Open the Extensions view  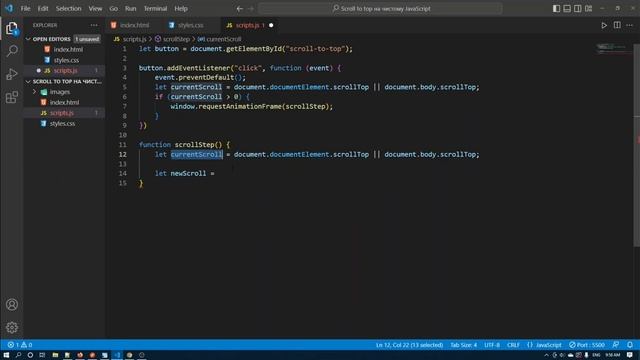pos(12,97)
